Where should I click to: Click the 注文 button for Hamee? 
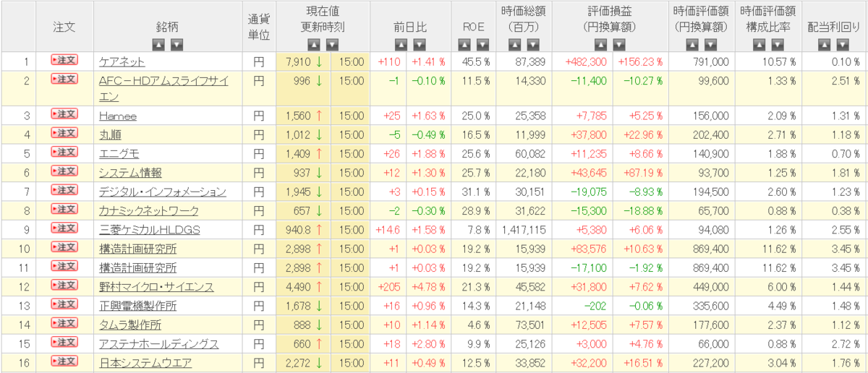64,115
